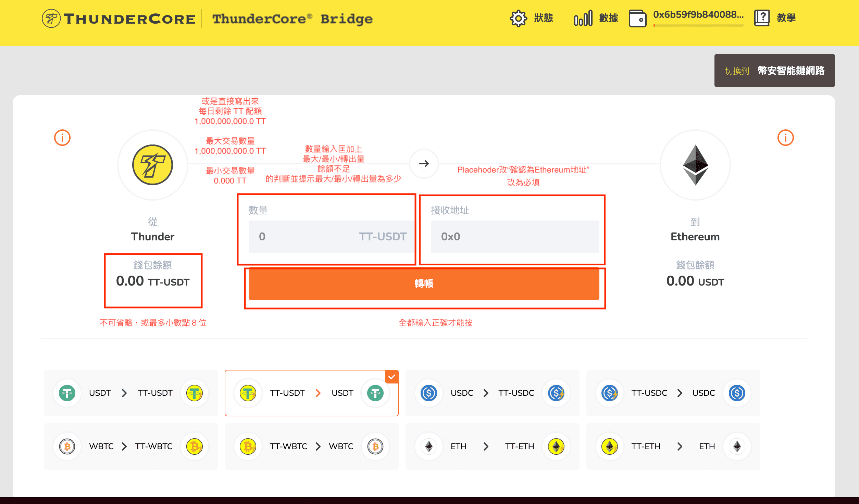Click the left orange info icon
This screenshot has width=859, height=504.
pos(62,138)
